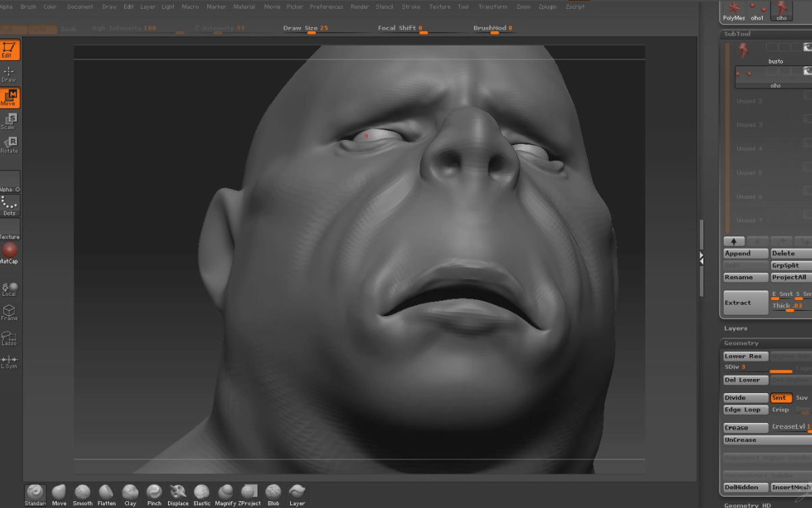Select the Rotate transform tool

point(9,145)
